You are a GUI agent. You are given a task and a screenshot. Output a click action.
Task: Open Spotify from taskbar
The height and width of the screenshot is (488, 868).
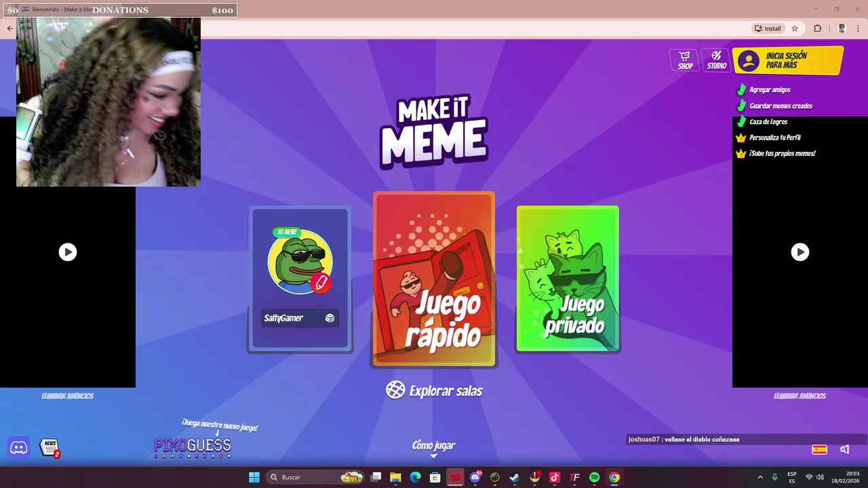point(595,477)
